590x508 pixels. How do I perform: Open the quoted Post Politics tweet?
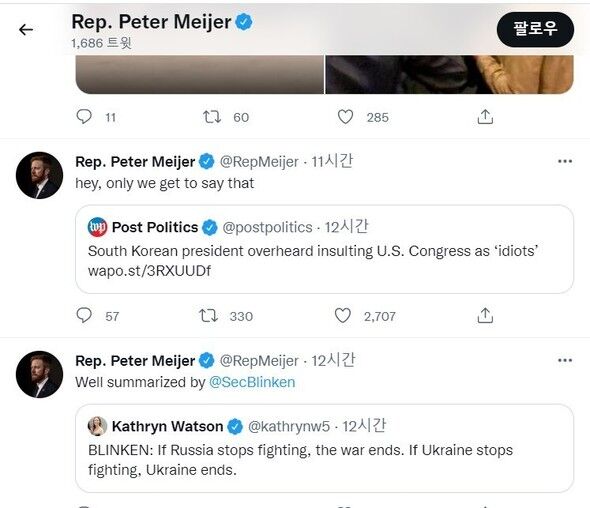324,249
